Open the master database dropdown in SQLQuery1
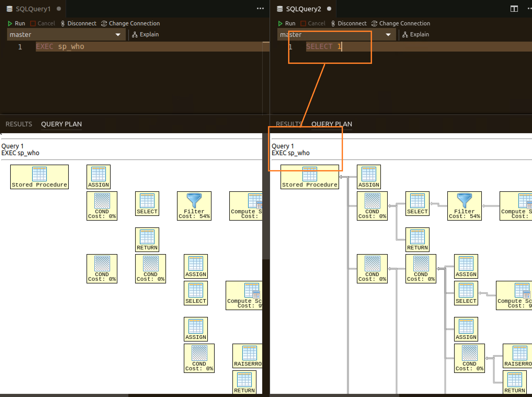This screenshot has height=397, width=532. (x=118, y=34)
